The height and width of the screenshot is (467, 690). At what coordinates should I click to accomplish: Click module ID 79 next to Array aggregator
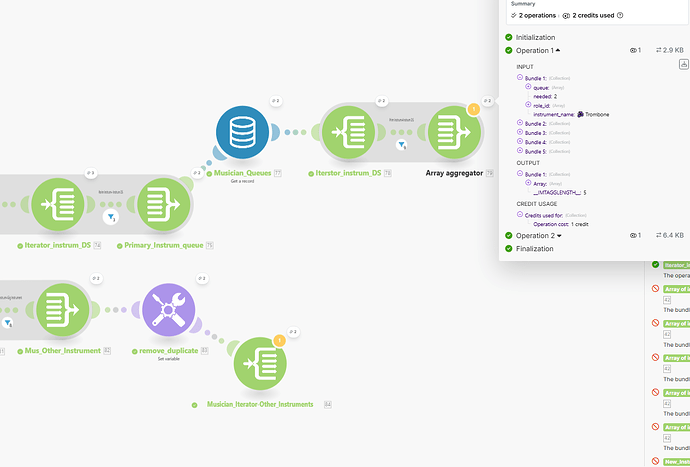point(489,173)
